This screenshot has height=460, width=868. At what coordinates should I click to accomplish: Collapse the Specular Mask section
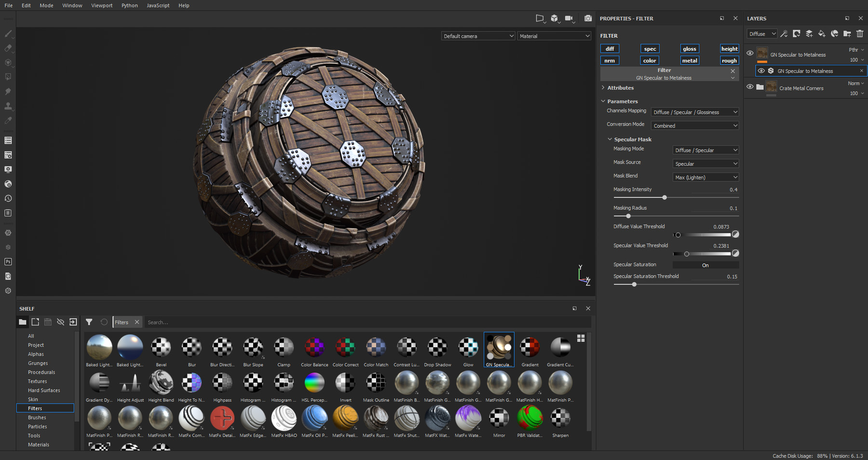tap(610, 139)
